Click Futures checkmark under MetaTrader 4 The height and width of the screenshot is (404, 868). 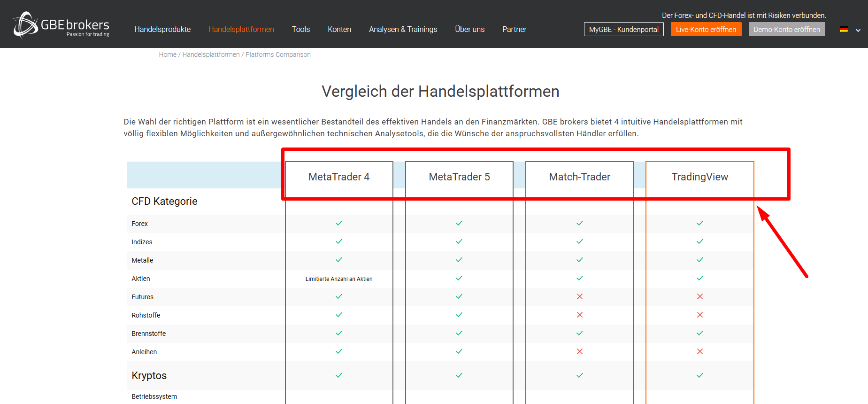(339, 296)
